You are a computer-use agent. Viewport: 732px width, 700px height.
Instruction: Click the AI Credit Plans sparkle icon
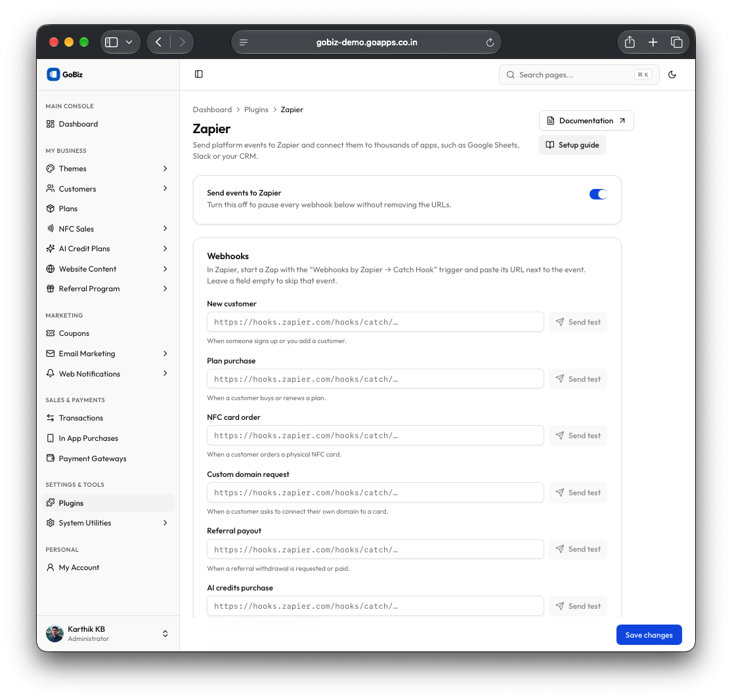point(51,249)
